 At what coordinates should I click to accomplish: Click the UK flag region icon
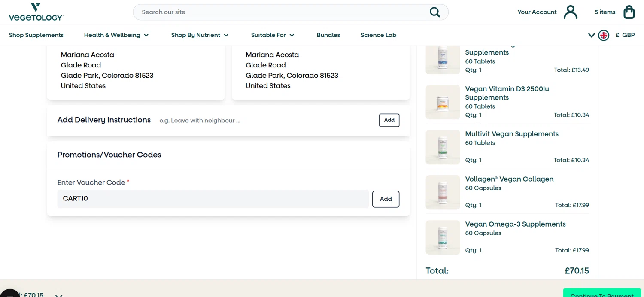click(604, 35)
